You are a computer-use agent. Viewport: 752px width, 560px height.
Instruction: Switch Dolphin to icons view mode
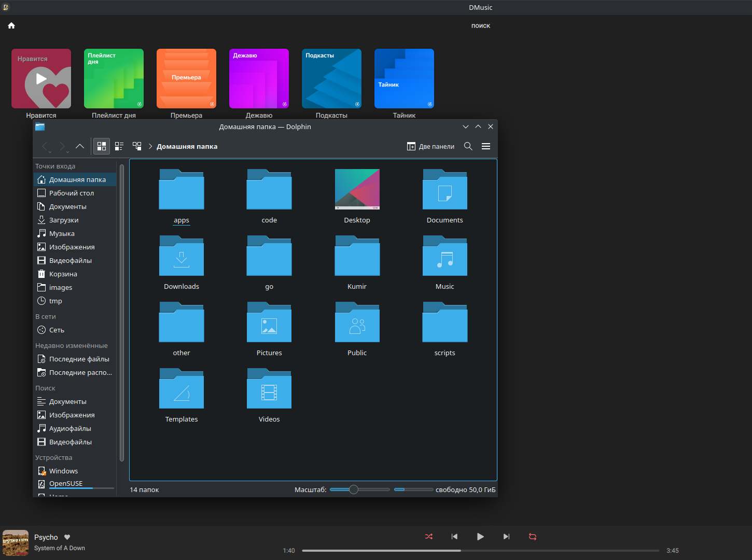coord(102,146)
